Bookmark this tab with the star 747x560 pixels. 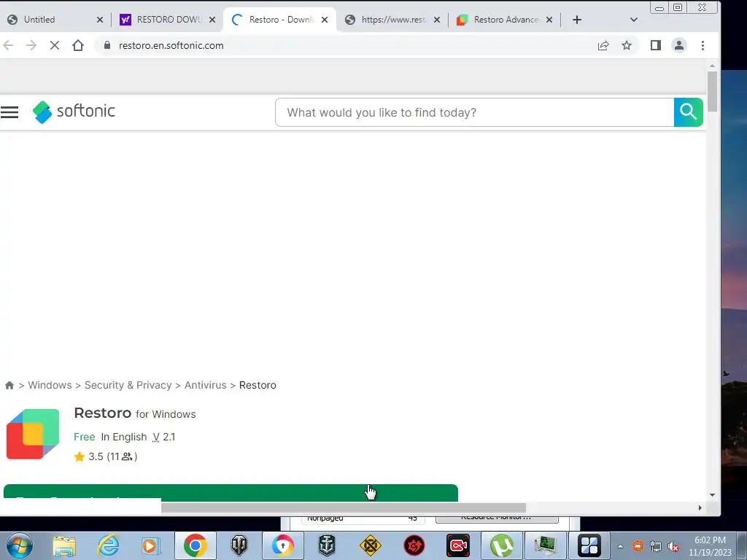point(627,45)
